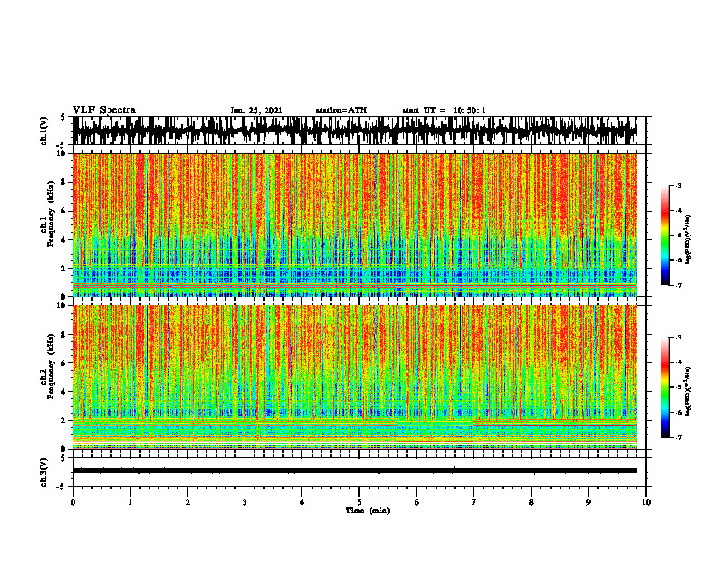This screenshot has width=728, height=563.
Task: Select the date label "Jan. 25, 2021"
Action: 256,110
